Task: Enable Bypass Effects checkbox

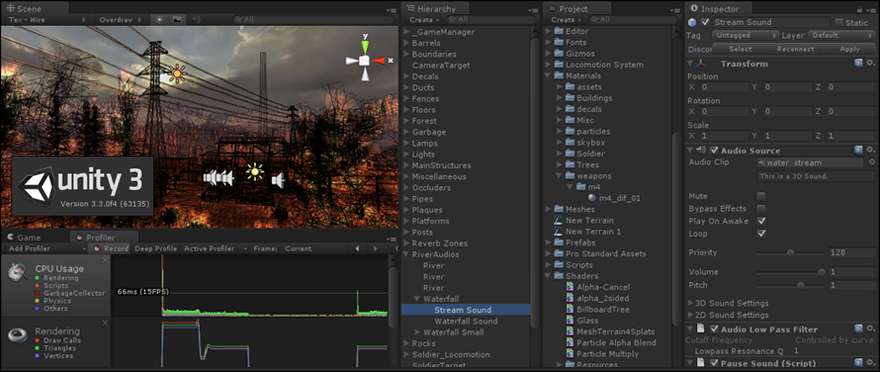Action: click(762, 209)
